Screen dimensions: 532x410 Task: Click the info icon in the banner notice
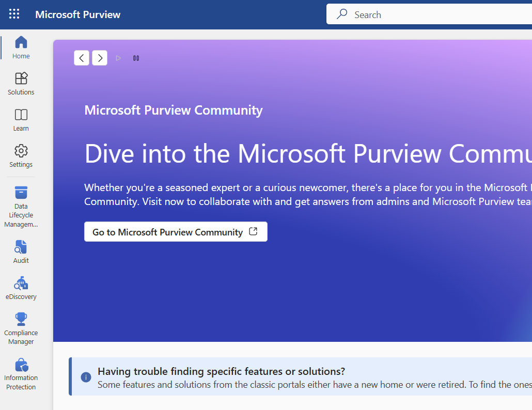click(86, 377)
